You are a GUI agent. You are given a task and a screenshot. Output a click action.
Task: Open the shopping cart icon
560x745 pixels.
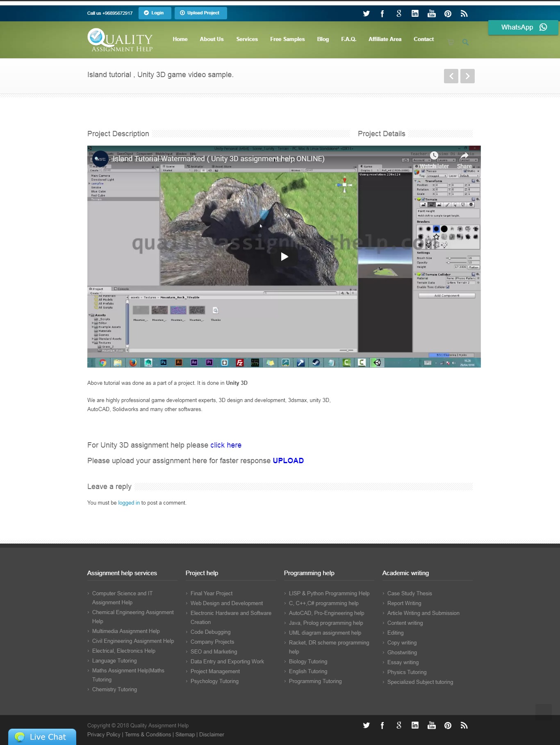click(451, 42)
